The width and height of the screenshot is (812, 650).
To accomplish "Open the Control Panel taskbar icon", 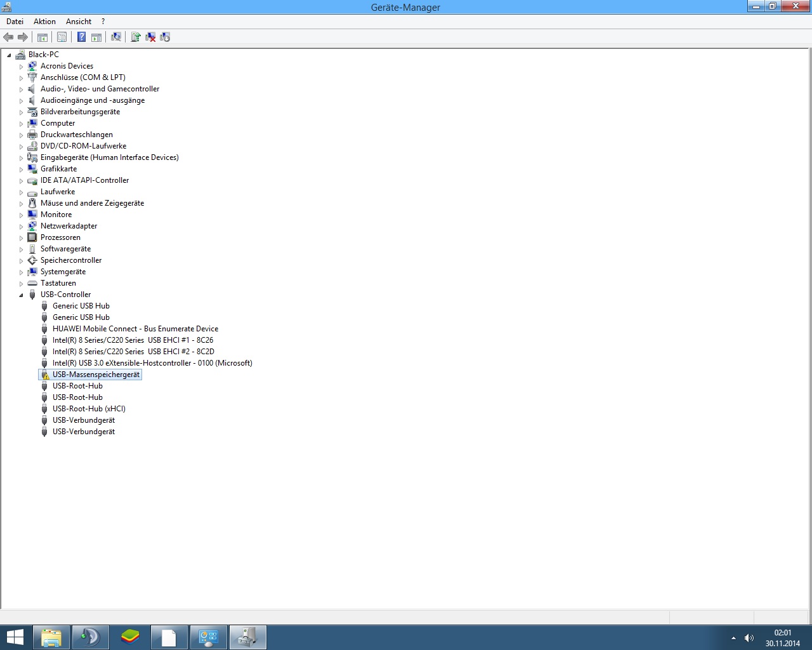I will pos(208,637).
